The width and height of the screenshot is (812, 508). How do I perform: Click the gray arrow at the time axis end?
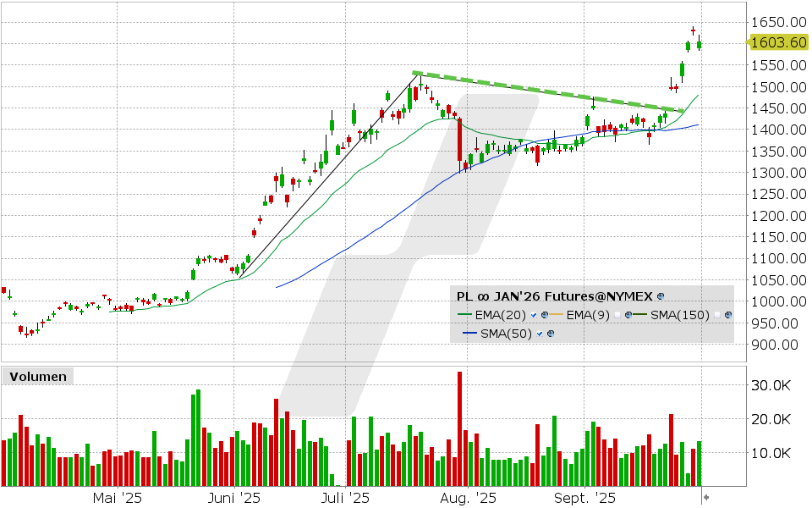[x=706, y=497]
